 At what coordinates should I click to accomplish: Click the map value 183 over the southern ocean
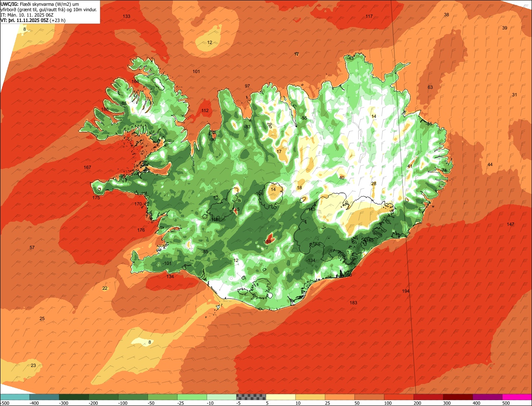click(x=353, y=303)
